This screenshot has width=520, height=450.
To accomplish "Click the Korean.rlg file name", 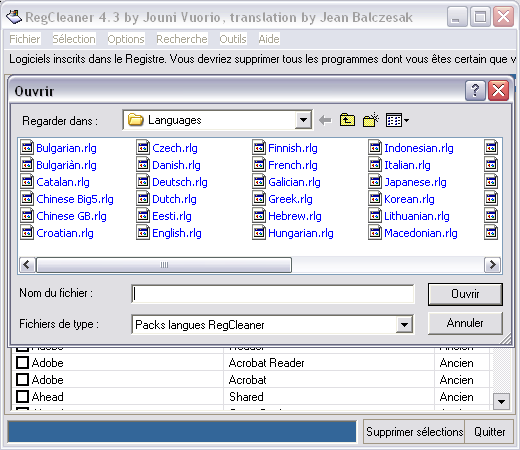I will [x=409, y=199].
